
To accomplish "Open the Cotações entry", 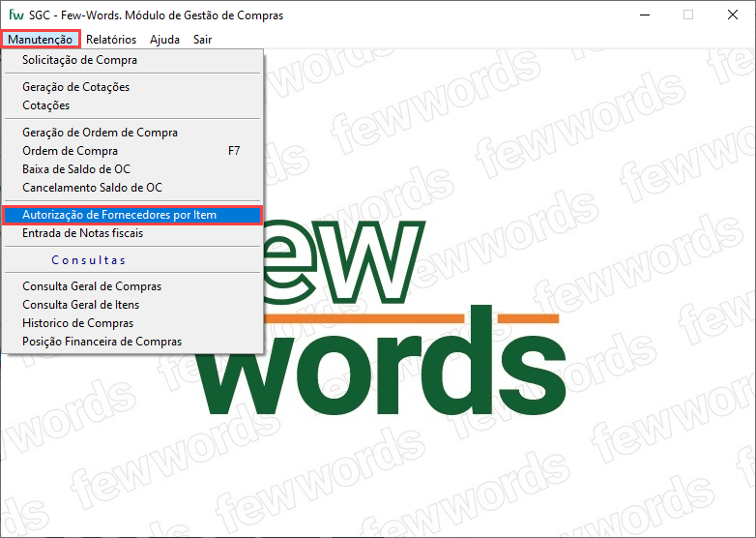I will coord(132,105).
